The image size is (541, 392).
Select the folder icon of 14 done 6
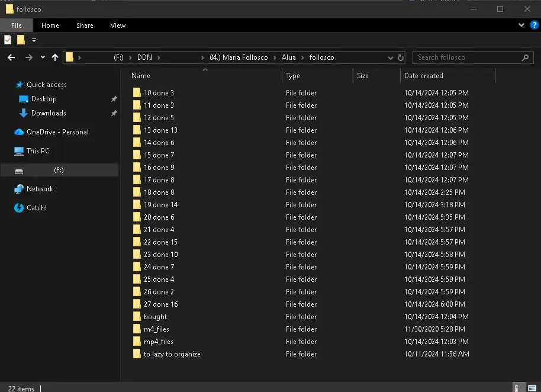(x=137, y=142)
